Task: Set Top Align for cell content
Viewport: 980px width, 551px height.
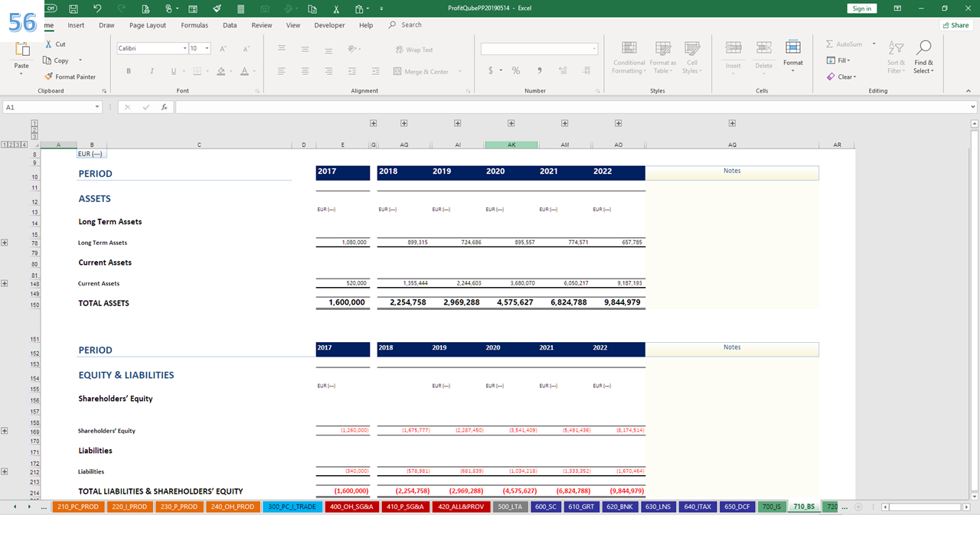Action: tap(282, 48)
